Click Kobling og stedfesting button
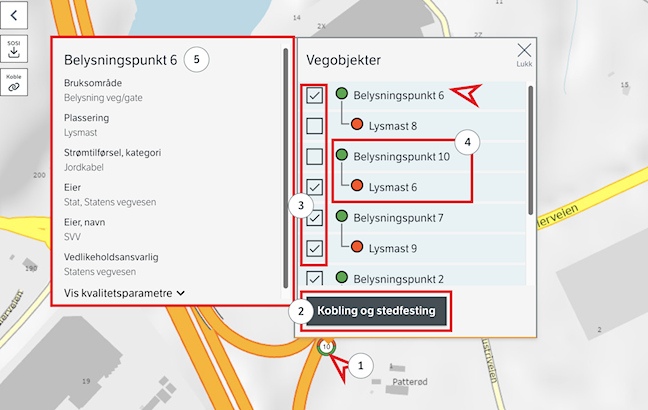 click(x=376, y=311)
